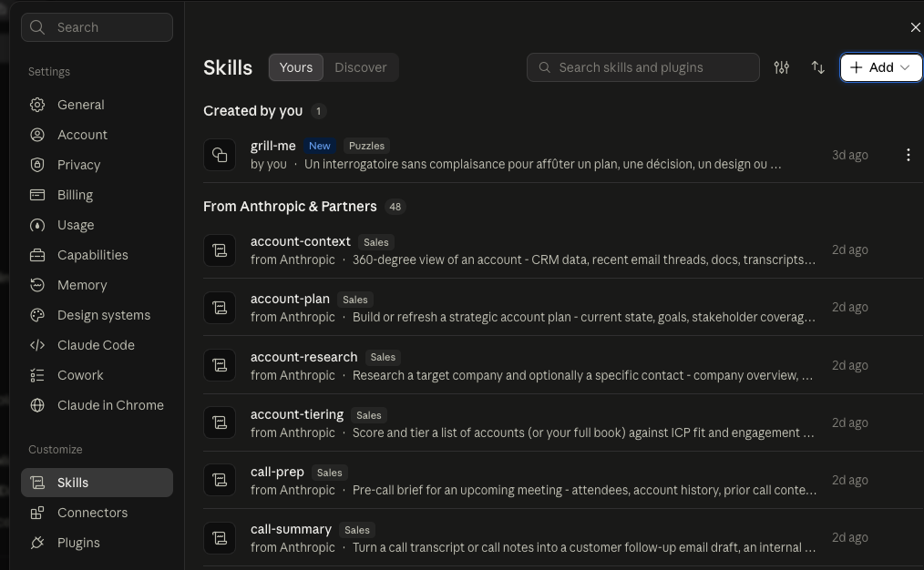Click the account-research skill icon
Image resolution: width=924 pixels, height=570 pixels.
(220, 366)
